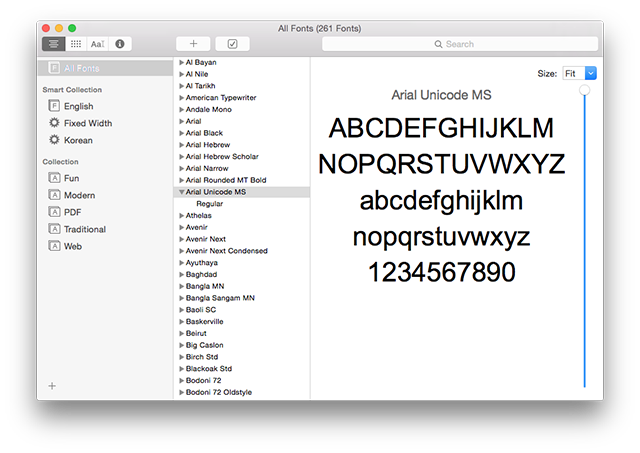Expand the American Typewriter family
Viewport: 640px width, 453px height.
(181, 98)
